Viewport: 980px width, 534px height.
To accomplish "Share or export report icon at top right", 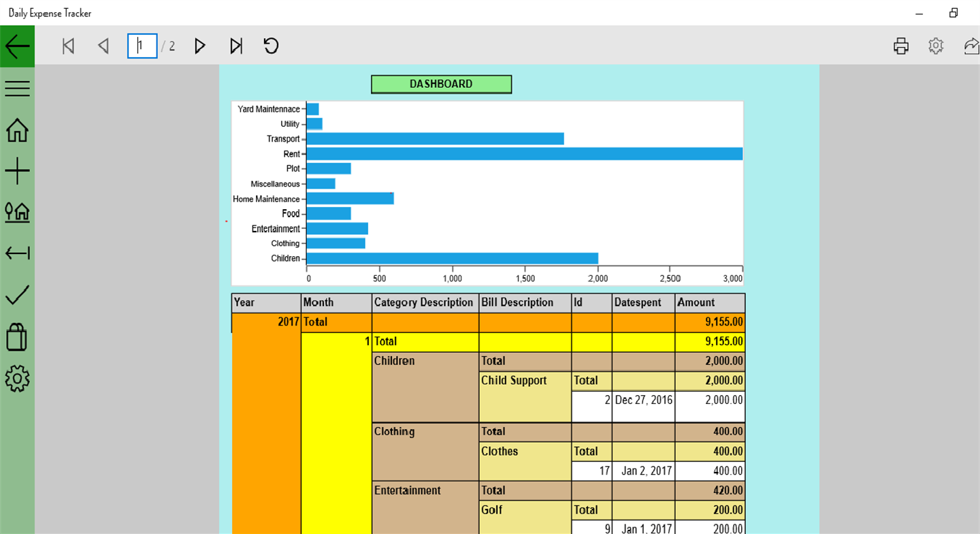I will coord(971,46).
